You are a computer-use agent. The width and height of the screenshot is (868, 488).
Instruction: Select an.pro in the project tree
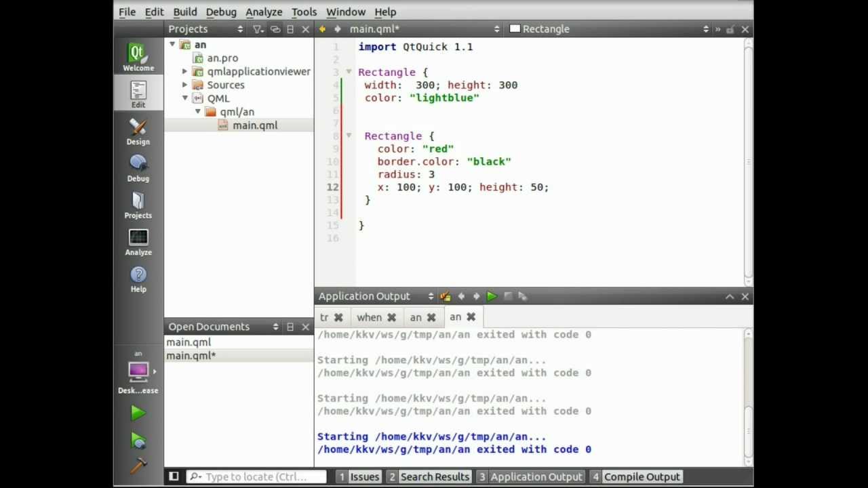pos(222,58)
